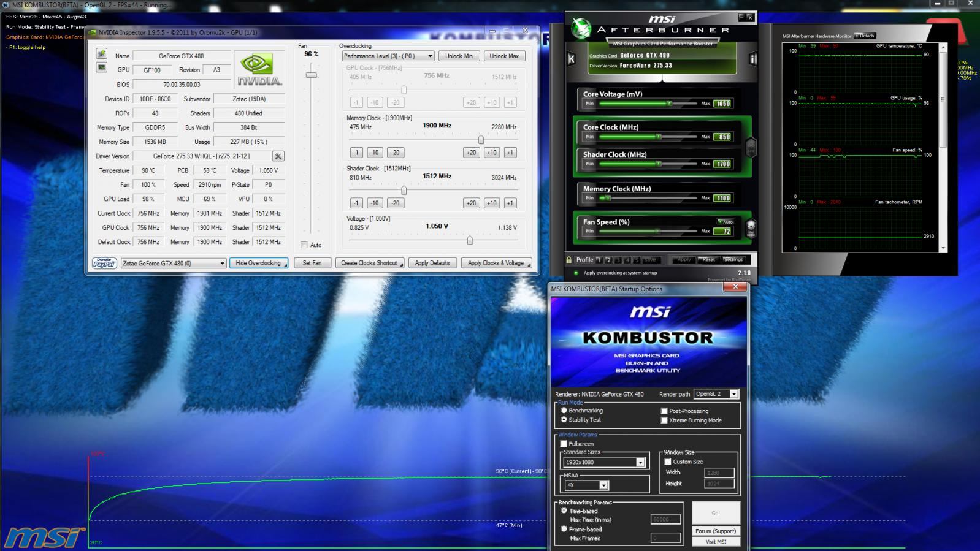Click Visit MSI button
This screenshot has width=980, height=551.
click(x=716, y=542)
